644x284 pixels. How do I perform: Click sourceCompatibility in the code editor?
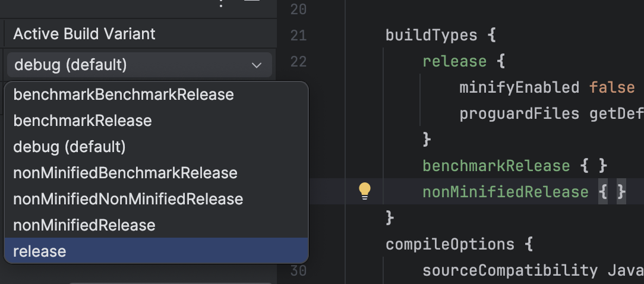click(510, 270)
